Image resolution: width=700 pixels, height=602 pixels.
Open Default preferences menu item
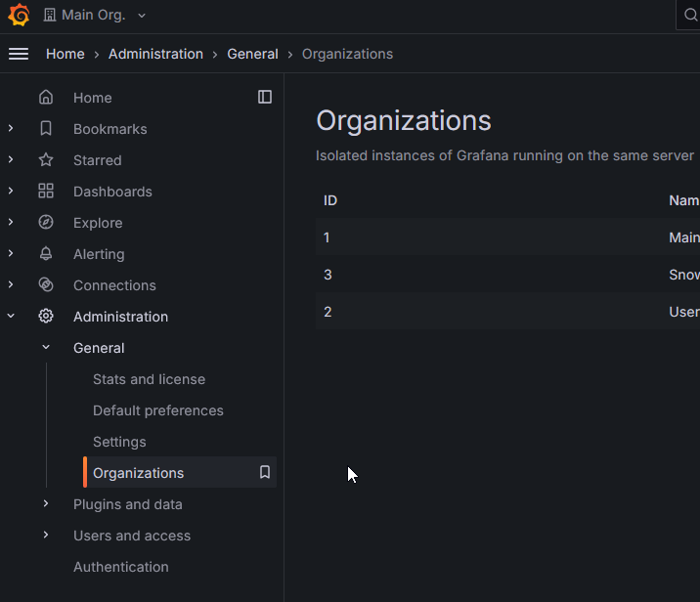click(x=157, y=410)
